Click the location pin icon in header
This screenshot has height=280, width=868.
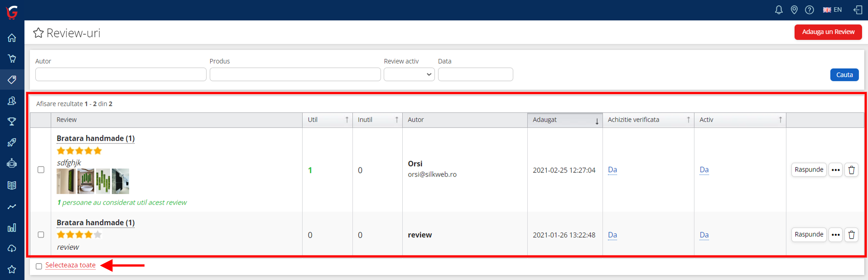pyautogui.click(x=794, y=10)
